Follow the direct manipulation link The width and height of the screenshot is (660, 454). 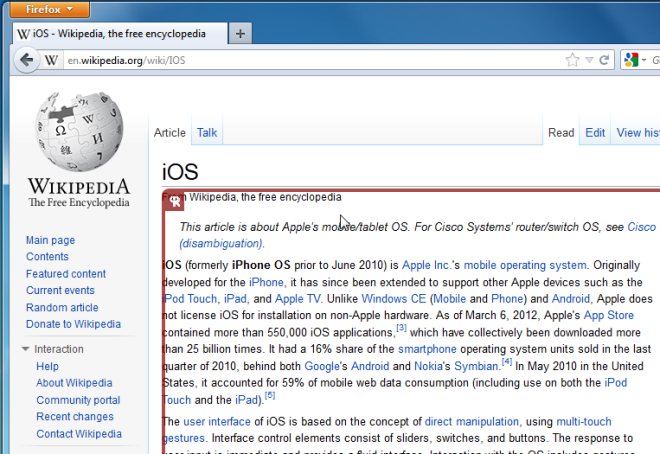[472, 422]
